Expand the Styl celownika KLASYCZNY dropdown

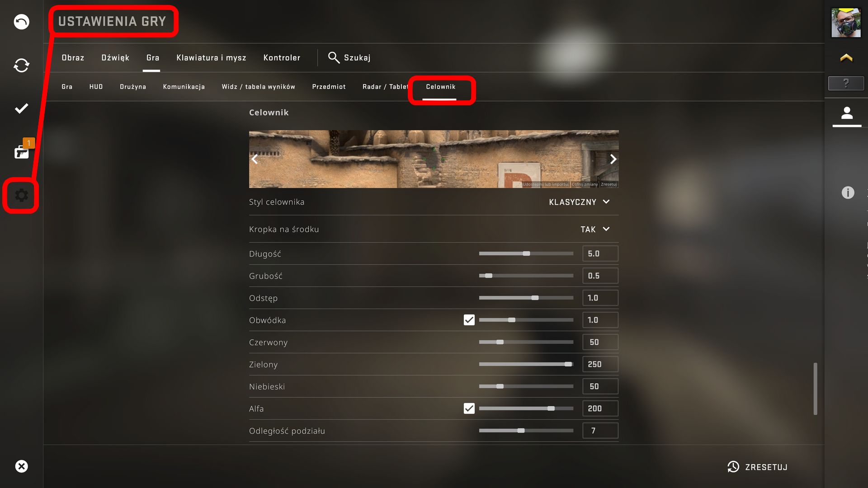[x=580, y=202]
